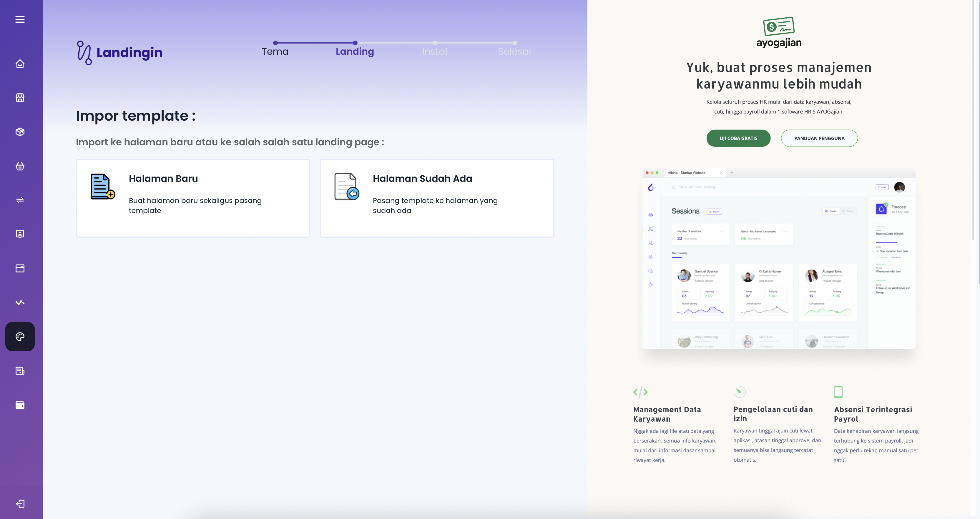
Task: Go to the home icon in sidebar
Action: 20,64
